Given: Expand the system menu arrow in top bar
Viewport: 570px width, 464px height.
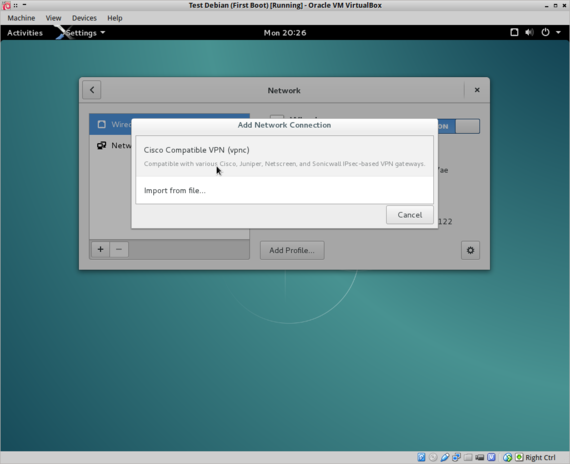Looking at the screenshot, I should coord(558,32).
